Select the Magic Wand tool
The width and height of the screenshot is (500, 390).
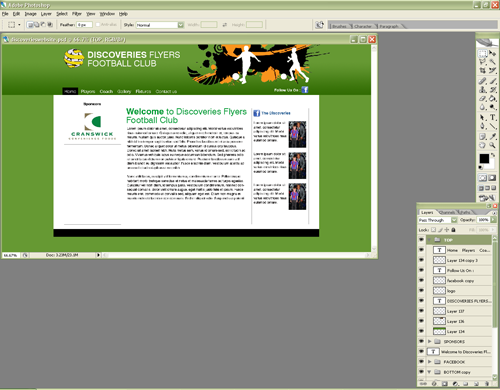click(x=492, y=62)
